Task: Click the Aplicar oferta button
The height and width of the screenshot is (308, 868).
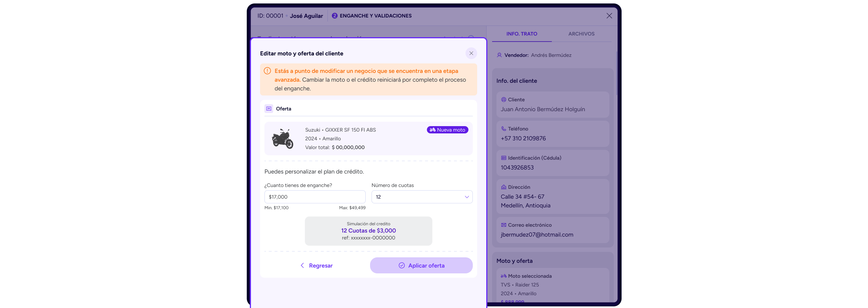Action: point(421,265)
